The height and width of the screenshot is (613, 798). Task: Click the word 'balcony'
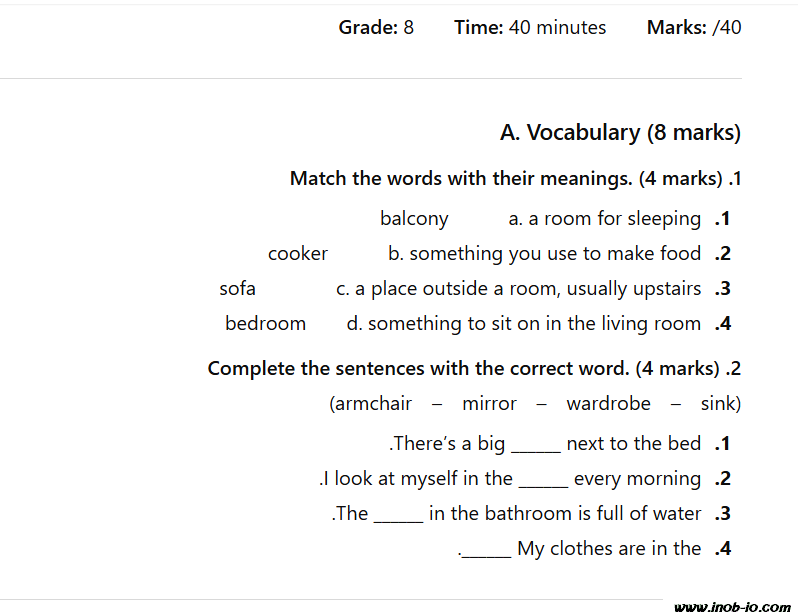[414, 219]
